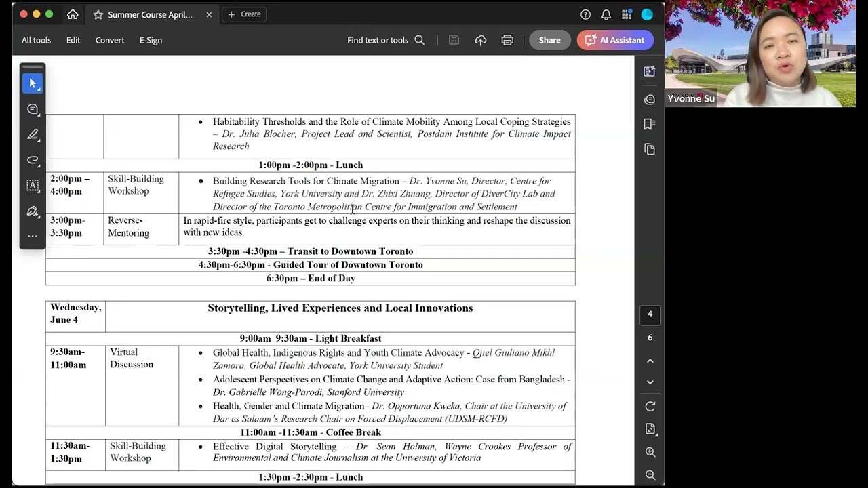This screenshot has height=488, width=868.
Task: Go to next page down arrow
Action: (x=650, y=382)
